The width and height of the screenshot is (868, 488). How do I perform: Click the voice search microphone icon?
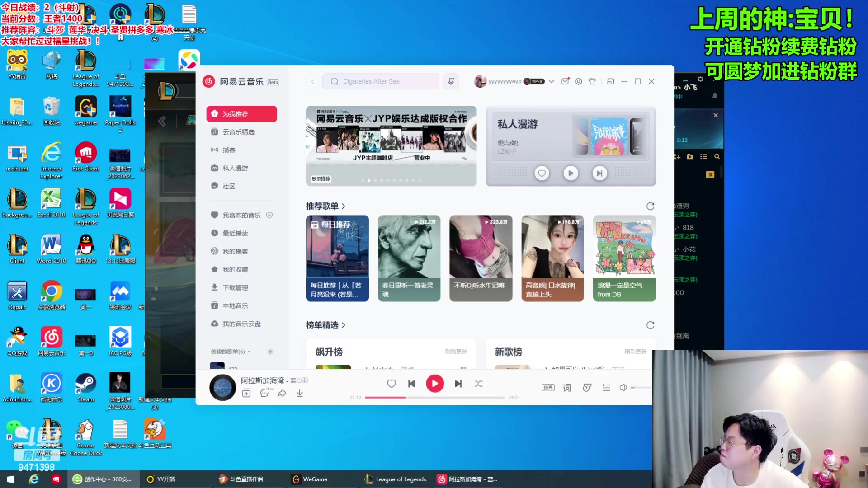tap(450, 81)
